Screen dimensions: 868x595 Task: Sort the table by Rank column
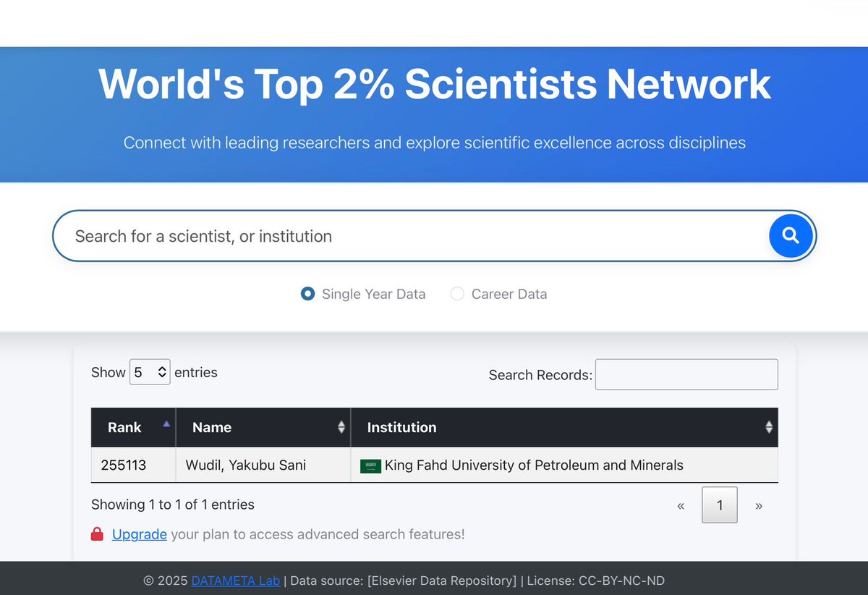(x=133, y=427)
